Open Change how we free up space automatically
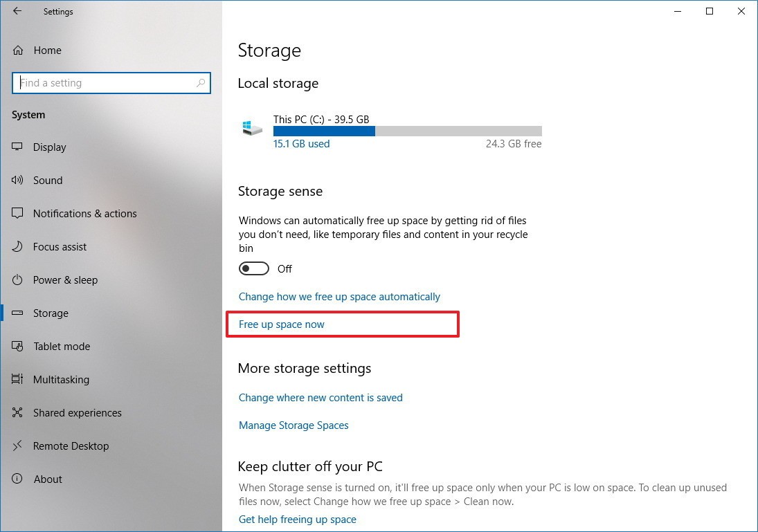 [x=339, y=297]
